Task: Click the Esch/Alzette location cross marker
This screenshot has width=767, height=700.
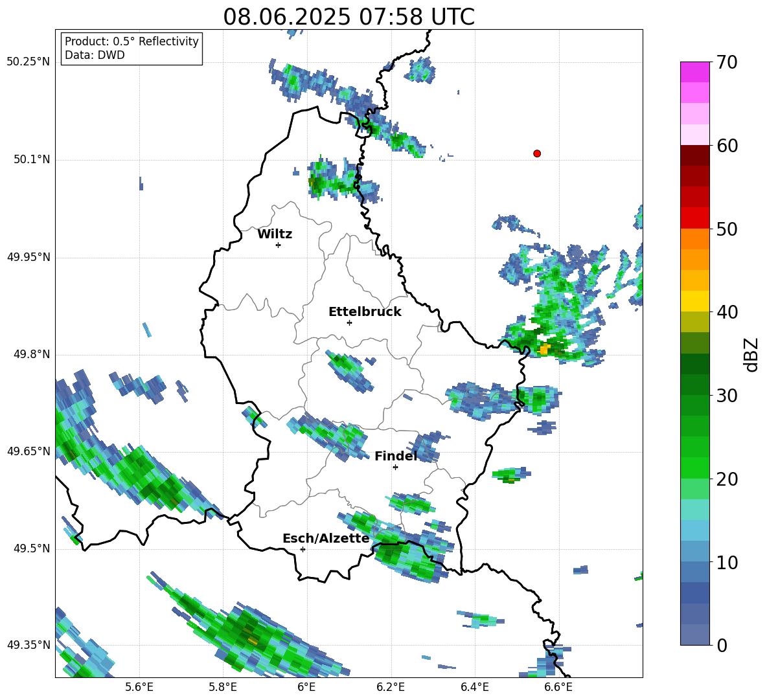Action: pyautogui.click(x=303, y=549)
